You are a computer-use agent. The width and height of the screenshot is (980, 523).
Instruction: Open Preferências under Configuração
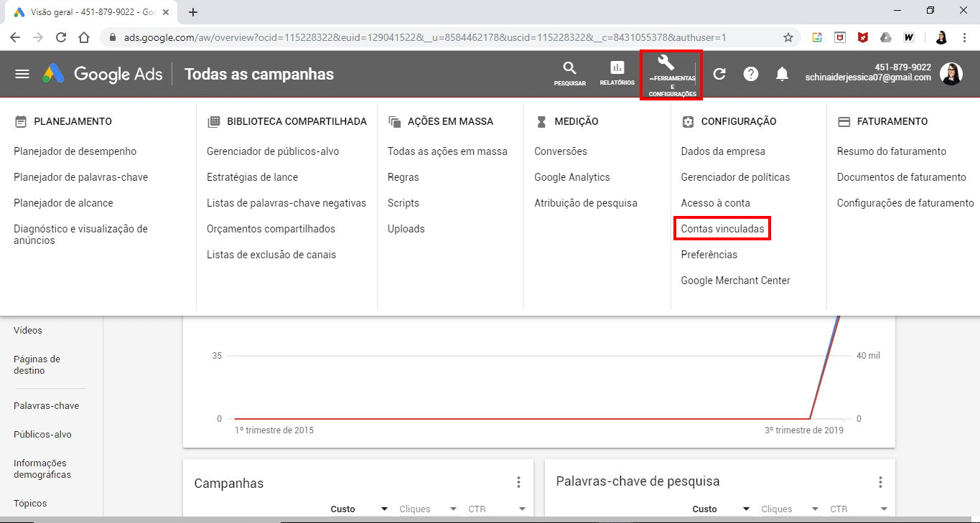click(x=709, y=255)
